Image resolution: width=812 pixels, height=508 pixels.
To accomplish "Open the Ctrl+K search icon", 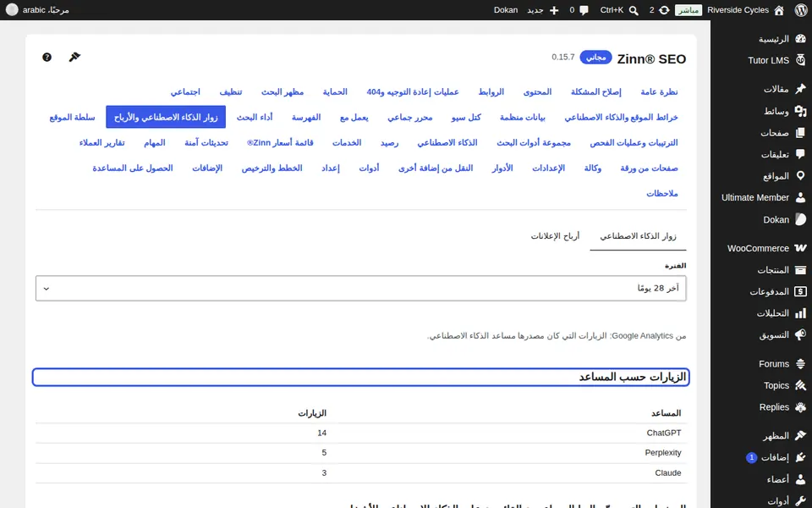I will [x=634, y=10].
